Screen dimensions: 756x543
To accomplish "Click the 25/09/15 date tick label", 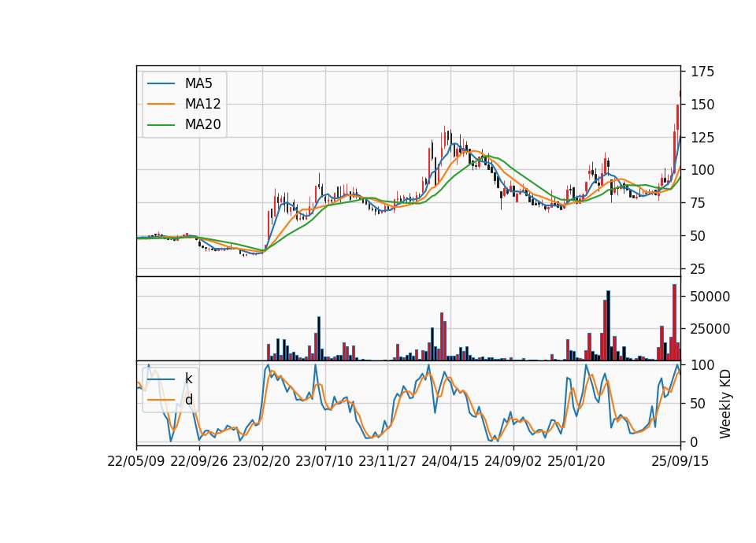I will (x=680, y=461).
